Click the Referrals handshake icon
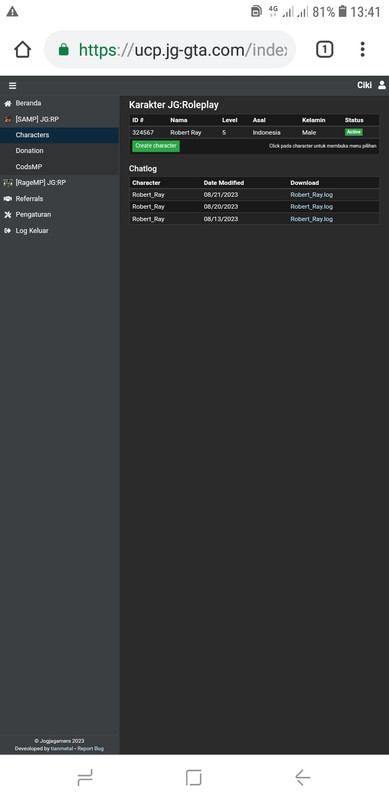This screenshot has width=389, height=800. [8, 198]
